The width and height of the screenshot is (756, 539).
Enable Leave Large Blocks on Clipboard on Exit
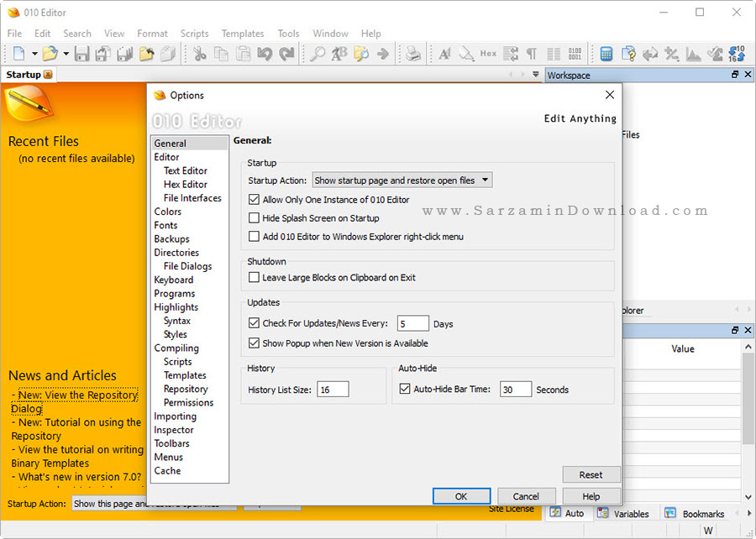[x=254, y=277]
